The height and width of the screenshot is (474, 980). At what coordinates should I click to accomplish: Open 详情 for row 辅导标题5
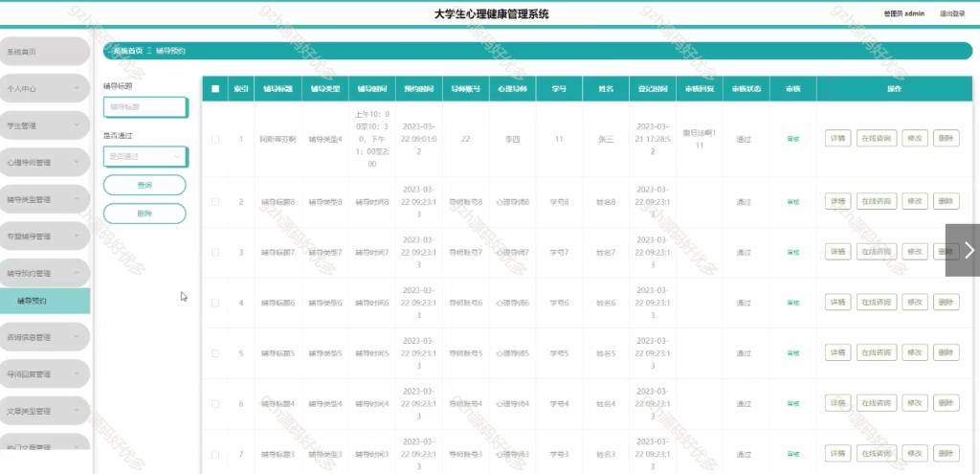click(x=838, y=352)
